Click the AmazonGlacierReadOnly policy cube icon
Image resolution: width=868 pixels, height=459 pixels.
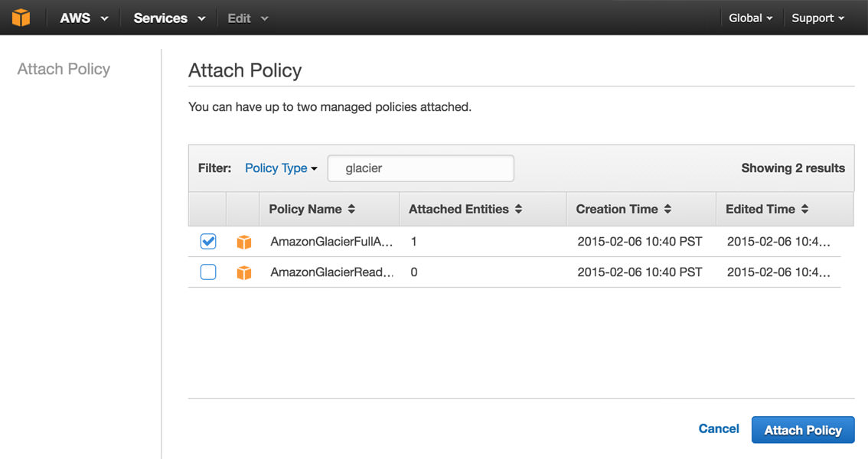pos(244,272)
